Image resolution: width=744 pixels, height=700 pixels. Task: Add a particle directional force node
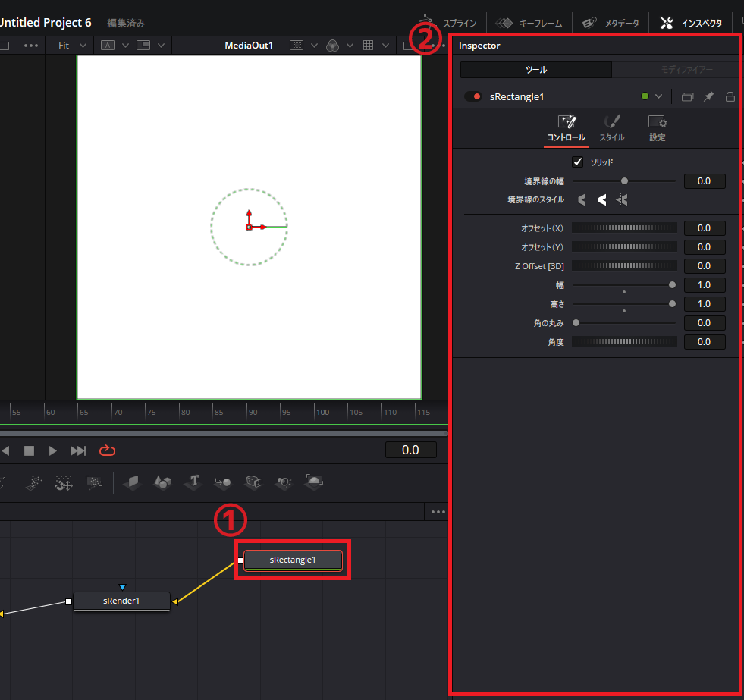64,482
